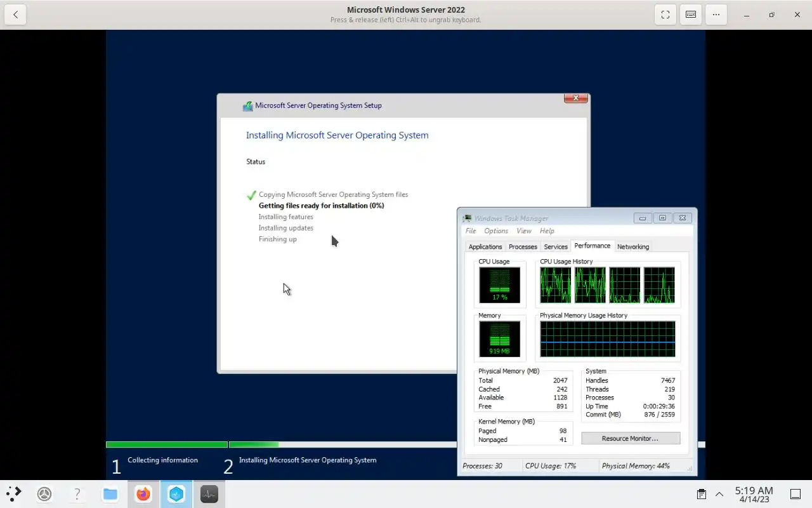Open the three-dot menu in viewer header
812x508 pixels.
(x=716, y=15)
